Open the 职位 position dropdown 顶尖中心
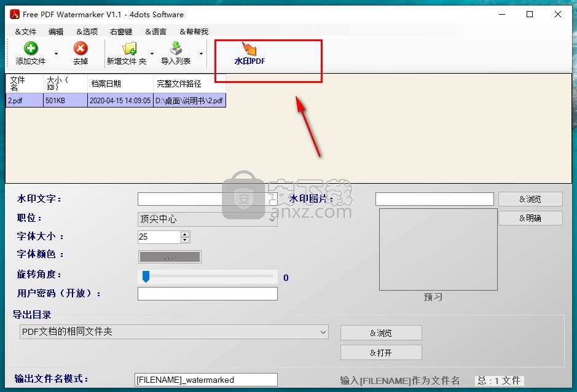 [x=207, y=219]
